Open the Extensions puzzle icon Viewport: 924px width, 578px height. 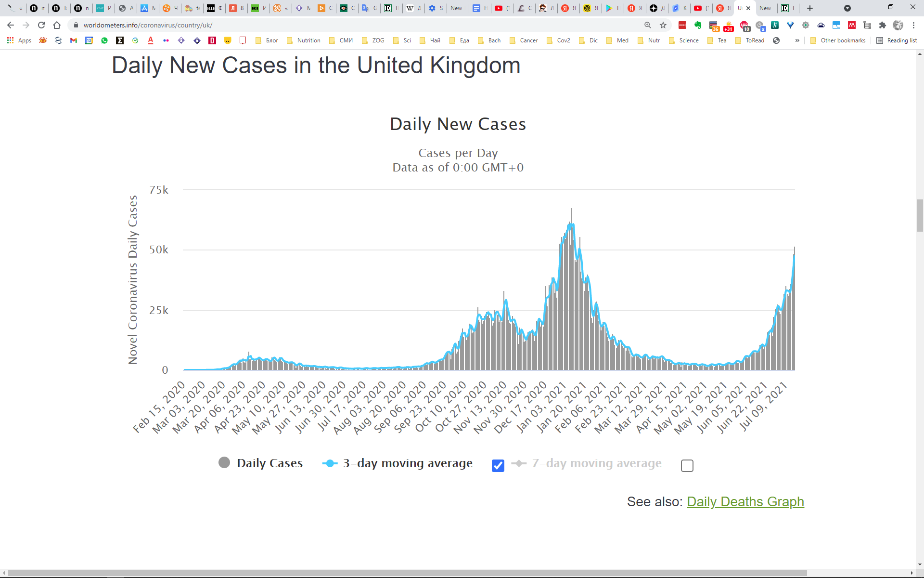882,25
